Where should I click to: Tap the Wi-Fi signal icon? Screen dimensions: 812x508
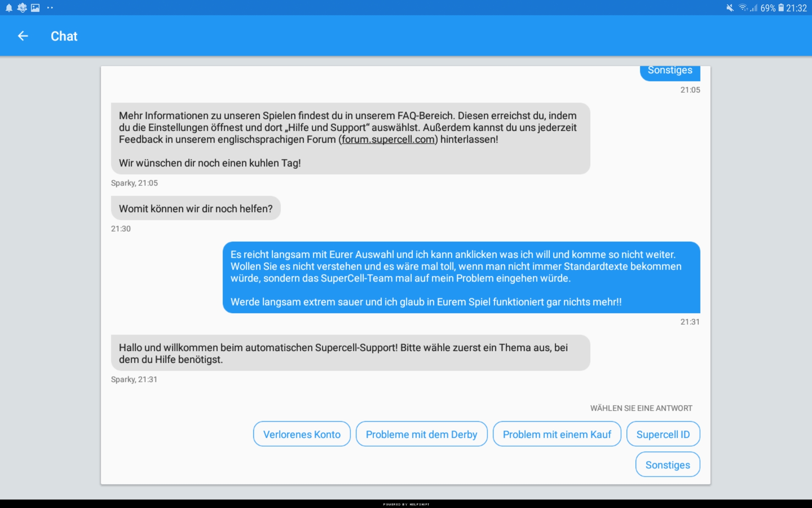(x=743, y=8)
